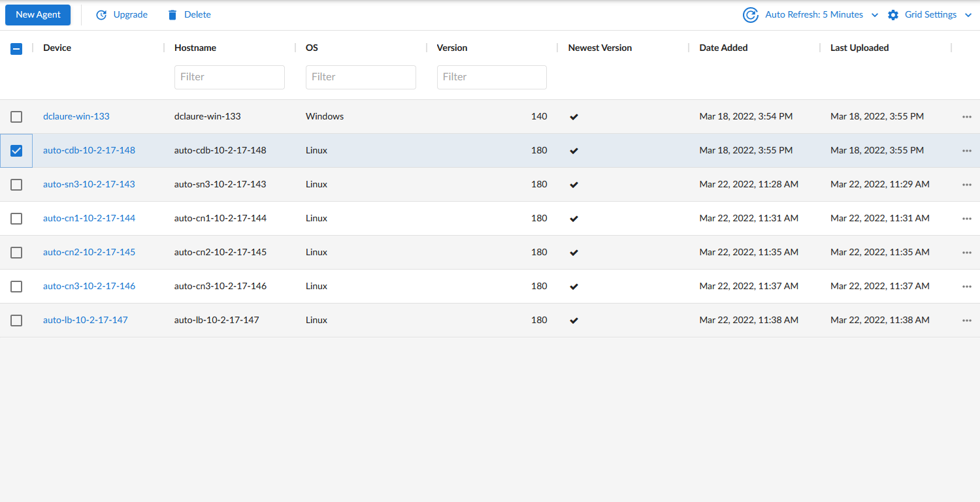Viewport: 980px width, 502px height.
Task: Focus the OS filter text box
Action: coord(361,77)
